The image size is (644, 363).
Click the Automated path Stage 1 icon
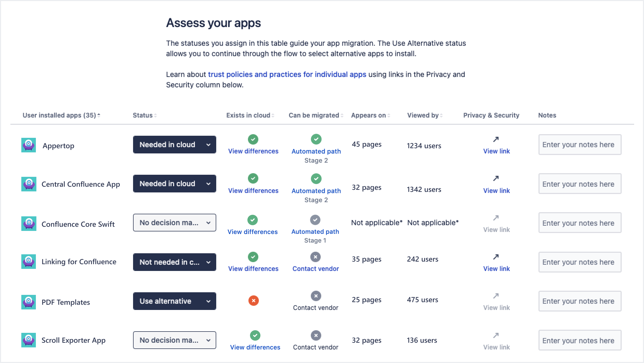[x=316, y=220]
